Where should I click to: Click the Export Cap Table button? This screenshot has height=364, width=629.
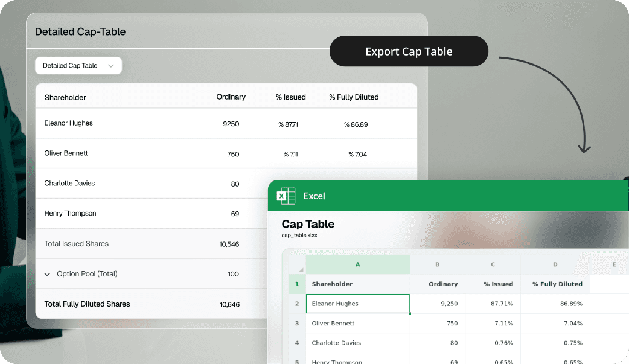(409, 51)
